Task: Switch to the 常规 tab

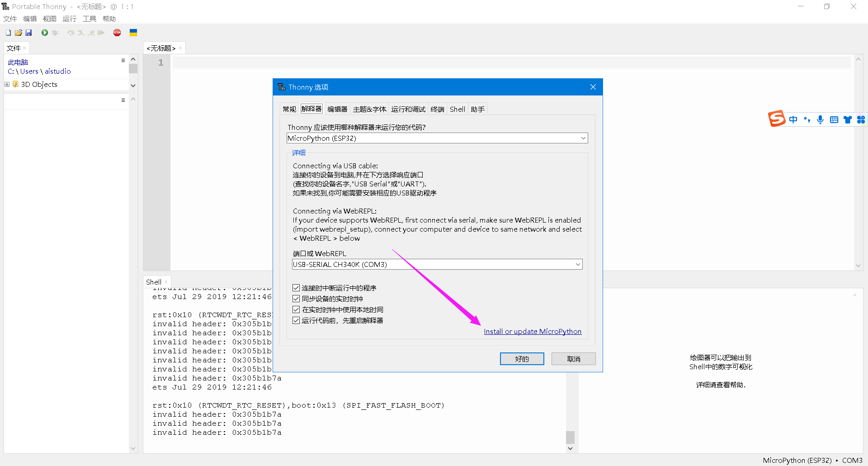Action: point(289,109)
